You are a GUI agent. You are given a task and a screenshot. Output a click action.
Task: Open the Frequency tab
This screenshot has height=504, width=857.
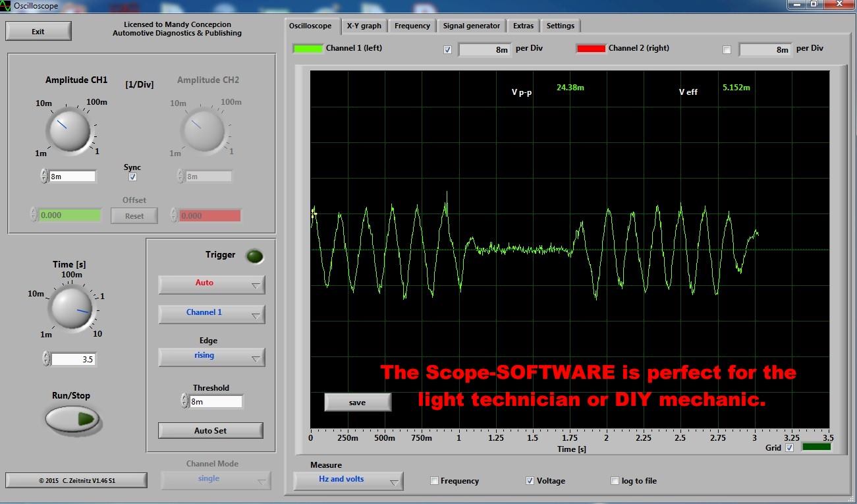click(412, 26)
